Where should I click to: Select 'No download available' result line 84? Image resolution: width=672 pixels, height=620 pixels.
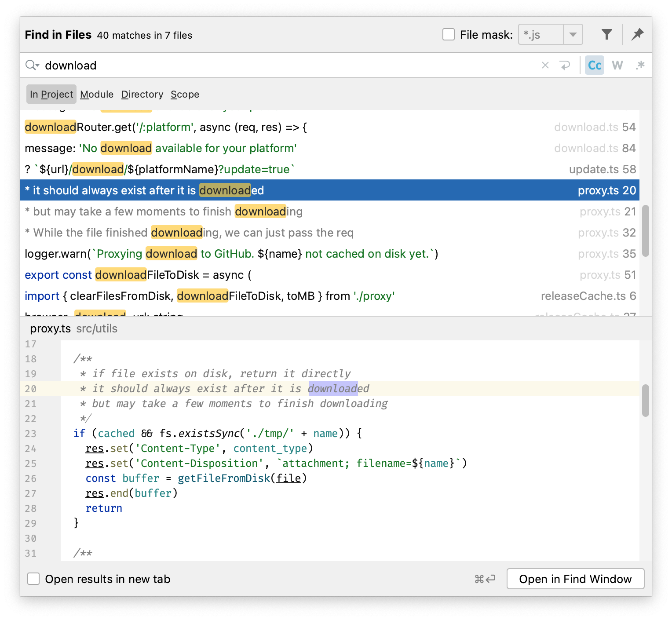[330, 148]
